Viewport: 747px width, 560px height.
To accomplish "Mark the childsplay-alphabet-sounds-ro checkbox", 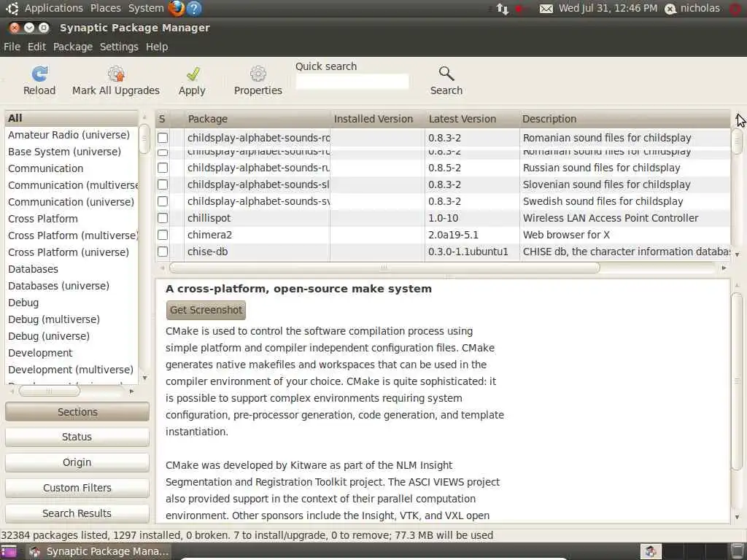I will (x=163, y=138).
